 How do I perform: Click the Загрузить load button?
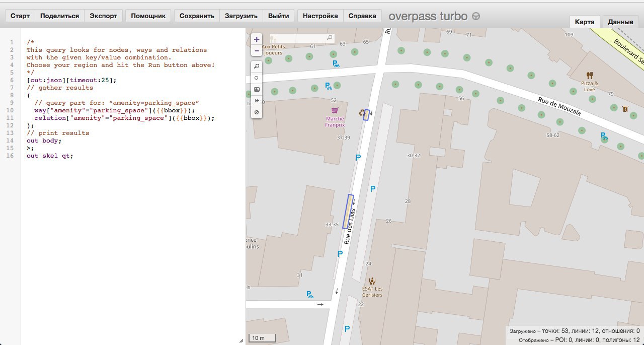coord(241,16)
